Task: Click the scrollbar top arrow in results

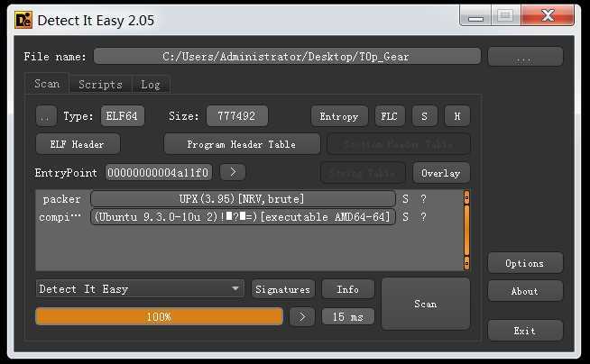Action: [466, 197]
